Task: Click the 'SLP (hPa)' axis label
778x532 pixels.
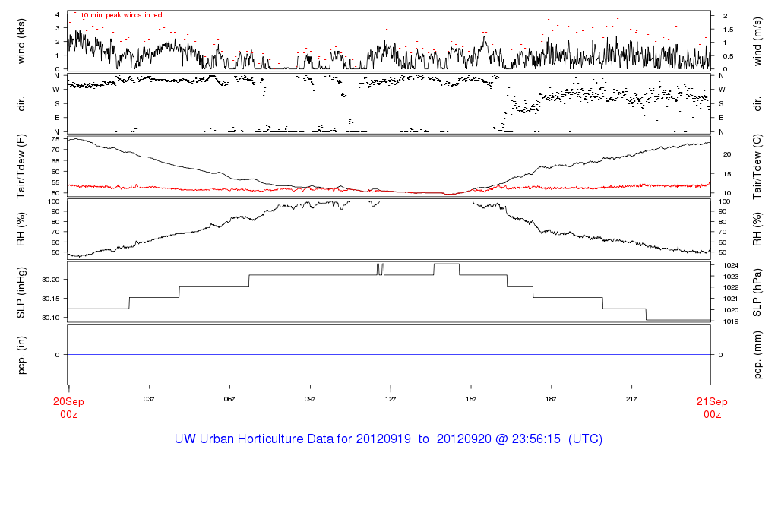Action: 757,293
